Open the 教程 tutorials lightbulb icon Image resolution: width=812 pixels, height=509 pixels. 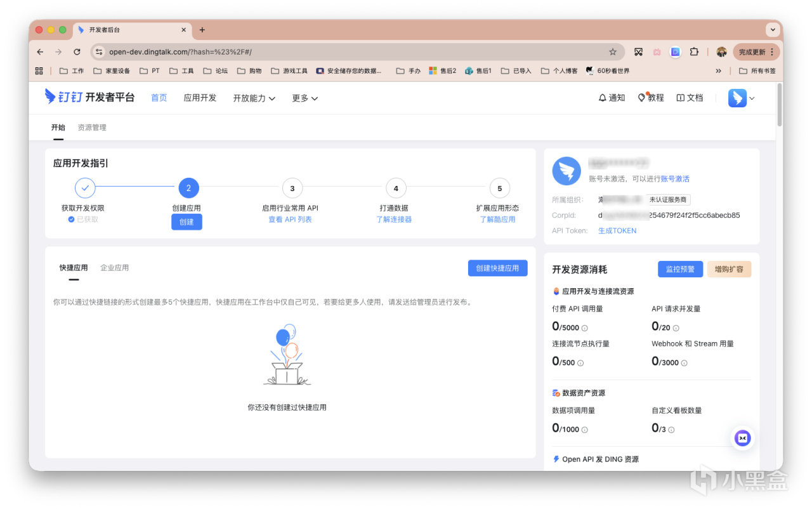tap(642, 98)
